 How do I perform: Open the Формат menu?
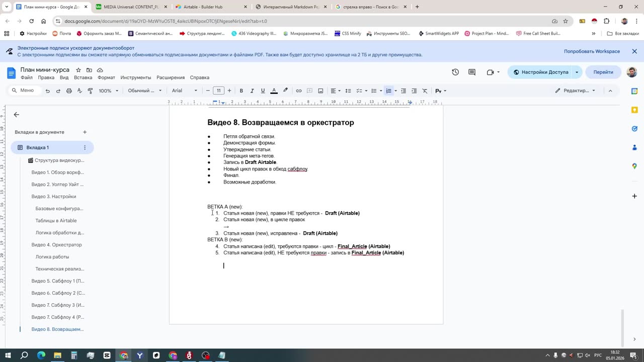point(106,77)
